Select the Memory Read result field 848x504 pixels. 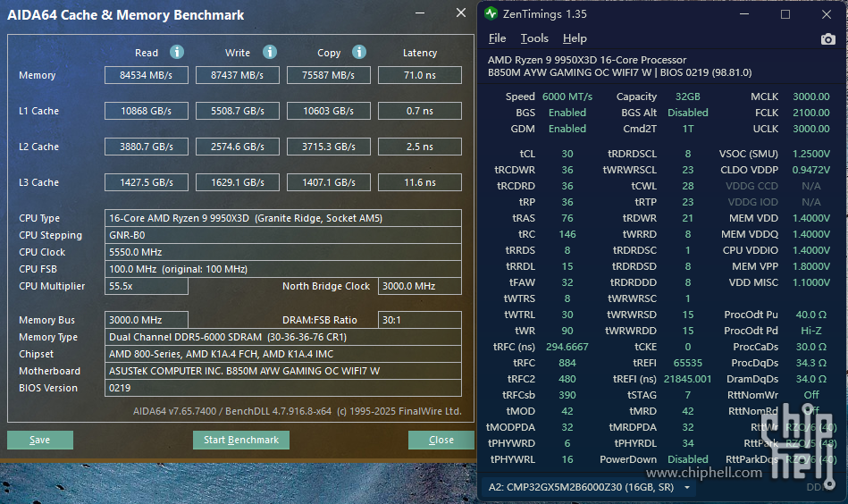tap(147, 75)
